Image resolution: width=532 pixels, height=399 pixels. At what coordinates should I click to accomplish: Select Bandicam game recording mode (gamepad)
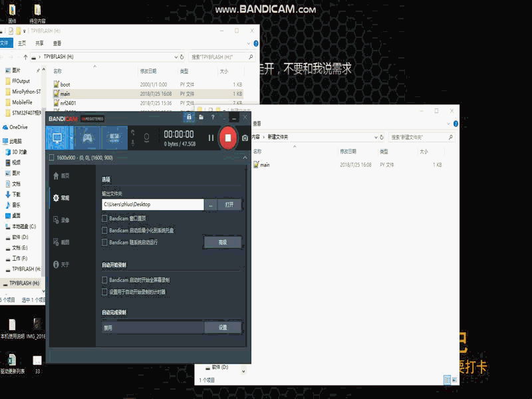(88, 138)
